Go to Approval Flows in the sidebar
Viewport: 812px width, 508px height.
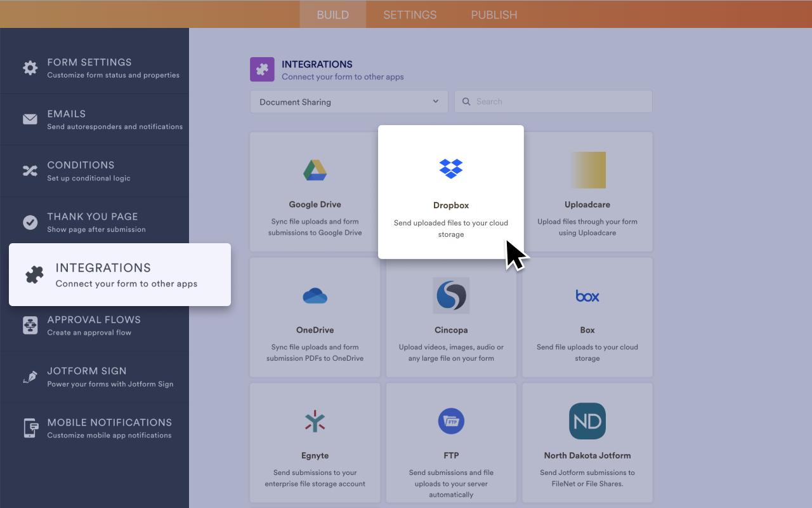coord(95,324)
